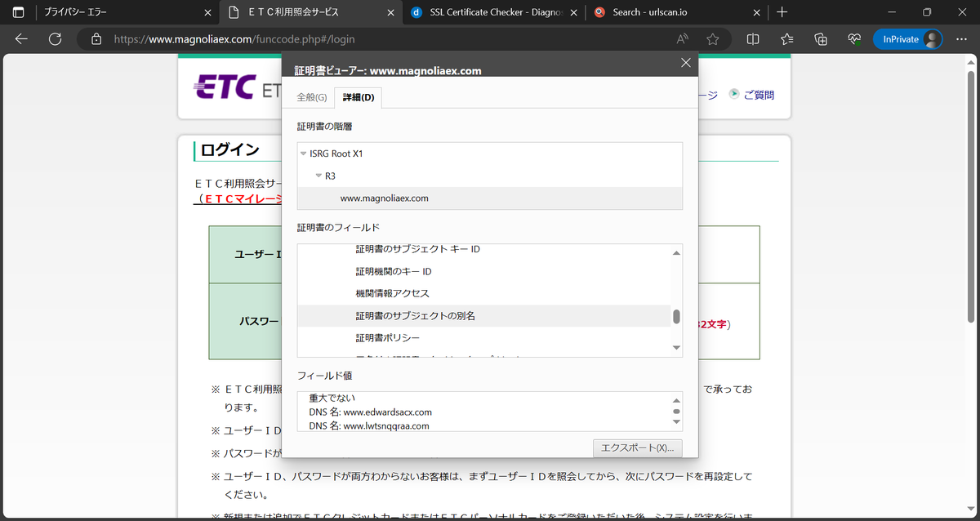Viewport: 980px width, 521px height.
Task: Click field value scroll down arrow
Action: click(x=676, y=422)
